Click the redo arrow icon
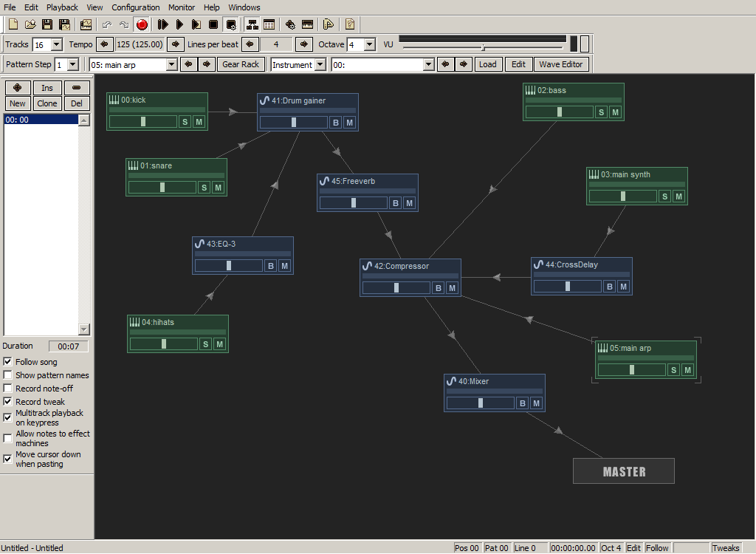This screenshot has height=554, width=756. pos(124,24)
